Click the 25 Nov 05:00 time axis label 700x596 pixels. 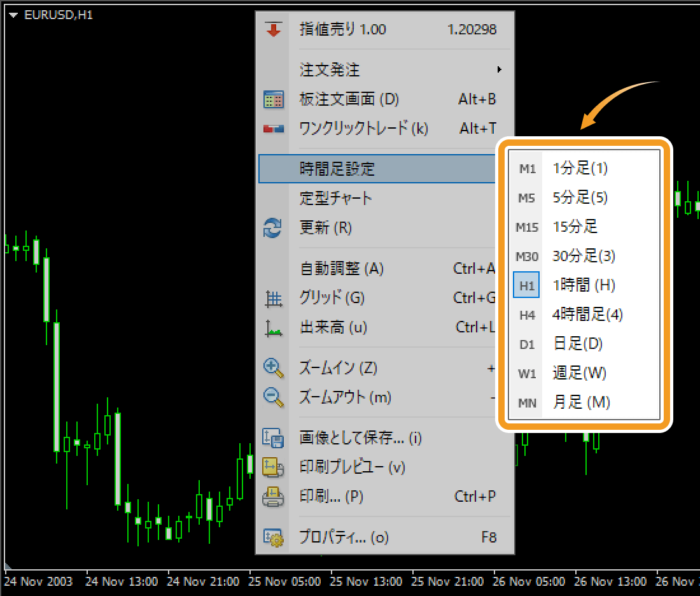tap(284, 582)
